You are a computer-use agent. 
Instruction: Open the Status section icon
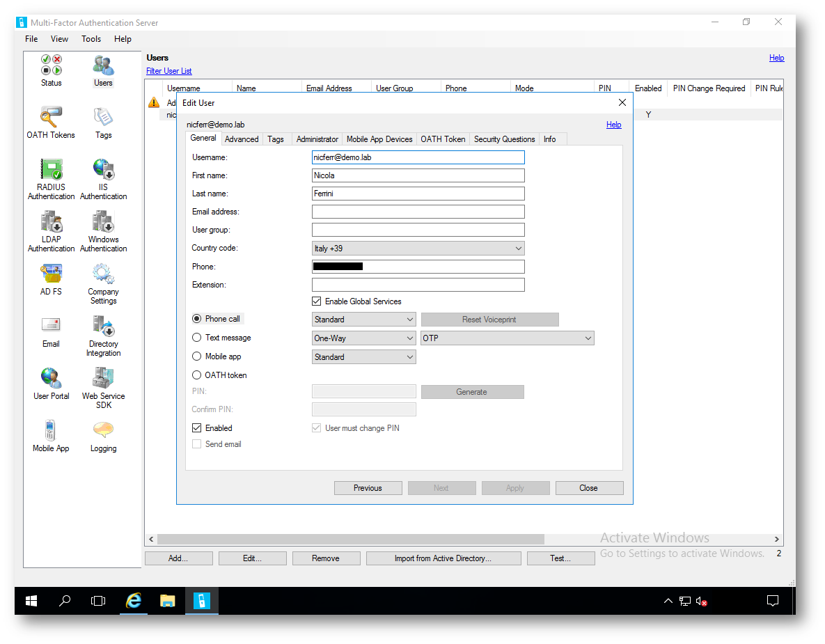[x=51, y=70]
